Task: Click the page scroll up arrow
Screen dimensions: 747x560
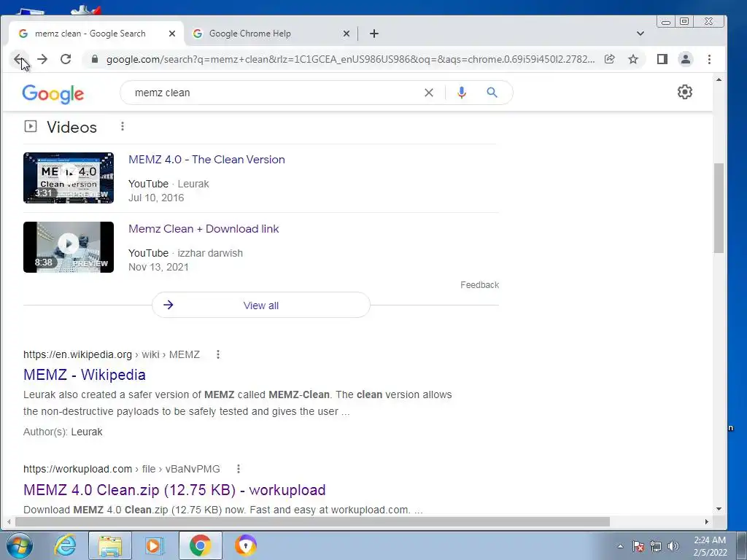Action: (x=719, y=79)
